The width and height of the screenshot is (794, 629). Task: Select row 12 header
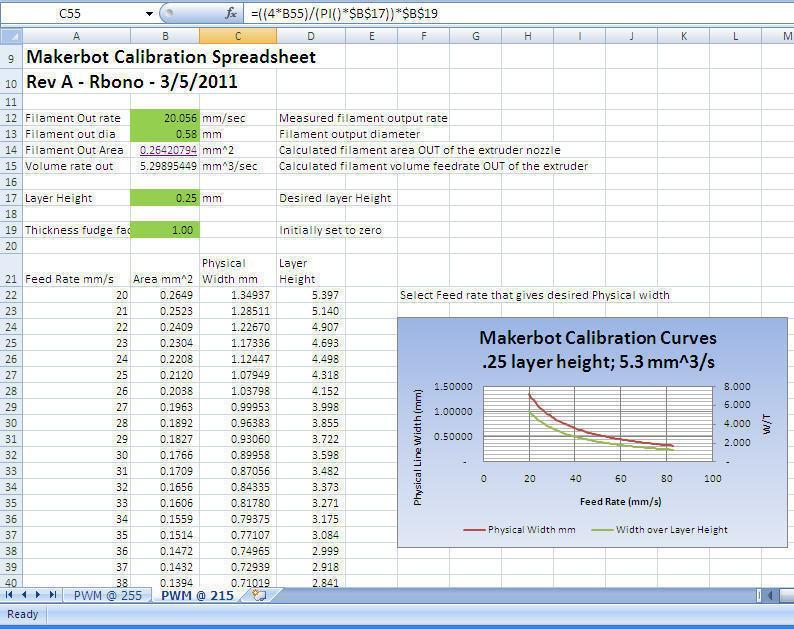(x=11, y=118)
